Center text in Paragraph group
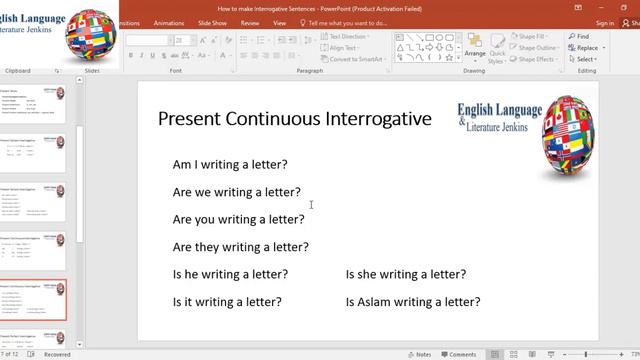640x360 pixels. [x=255, y=56]
